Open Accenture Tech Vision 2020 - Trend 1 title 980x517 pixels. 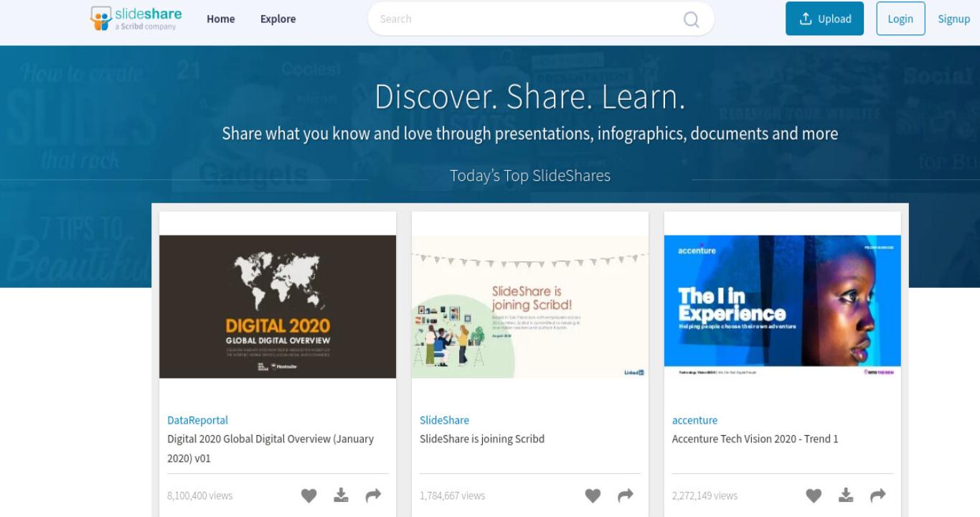(755, 439)
